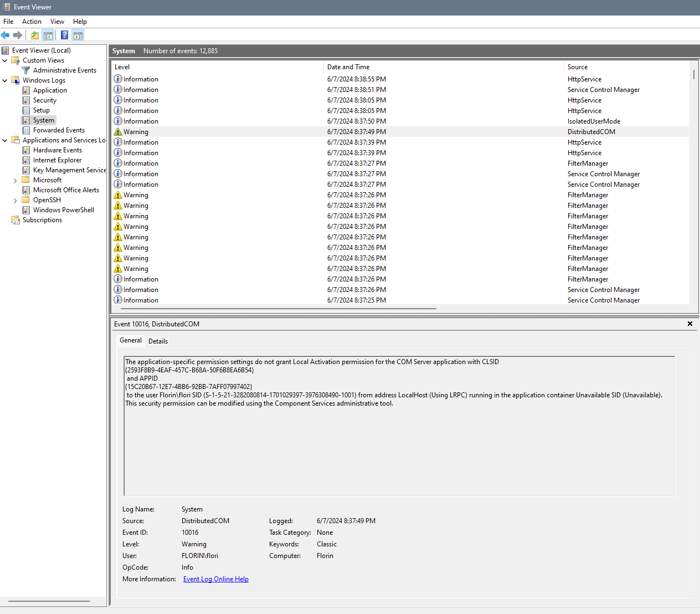Sort events by Date and Time column
The image size is (700, 614).
pos(348,67)
